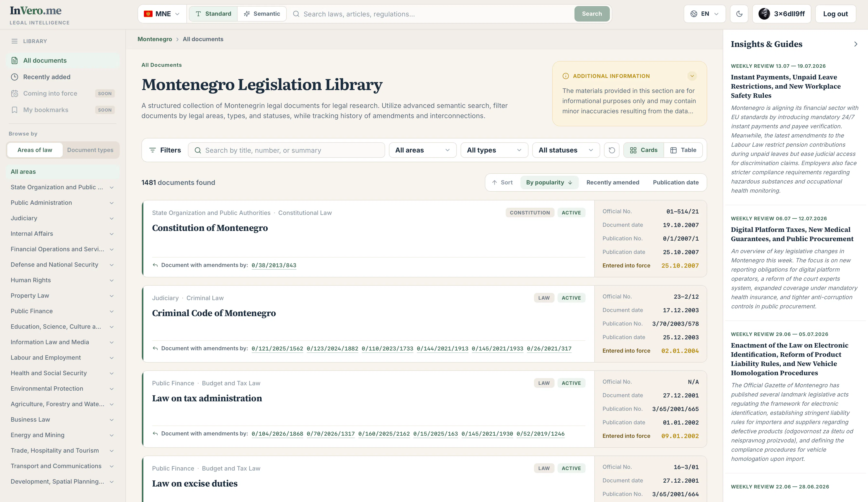The height and width of the screenshot is (502, 868).
Task: Click the Library hamburger menu icon
Action: (x=15, y=41)
